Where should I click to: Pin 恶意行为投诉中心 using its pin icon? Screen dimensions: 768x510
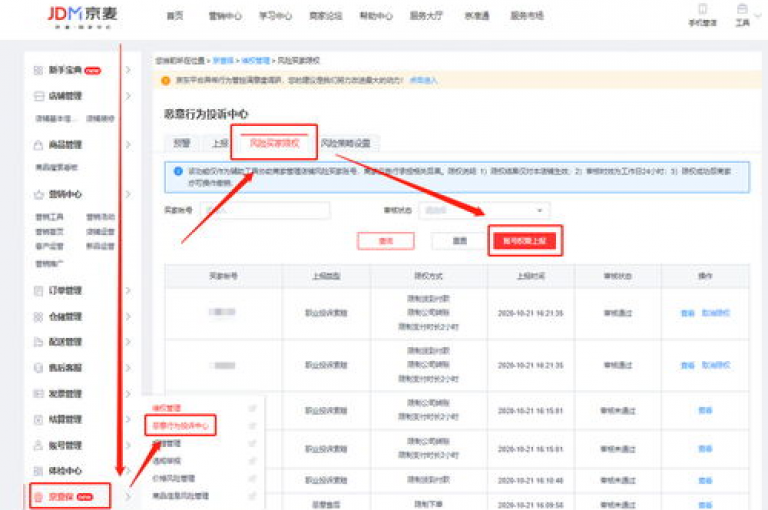pos(252,426)
